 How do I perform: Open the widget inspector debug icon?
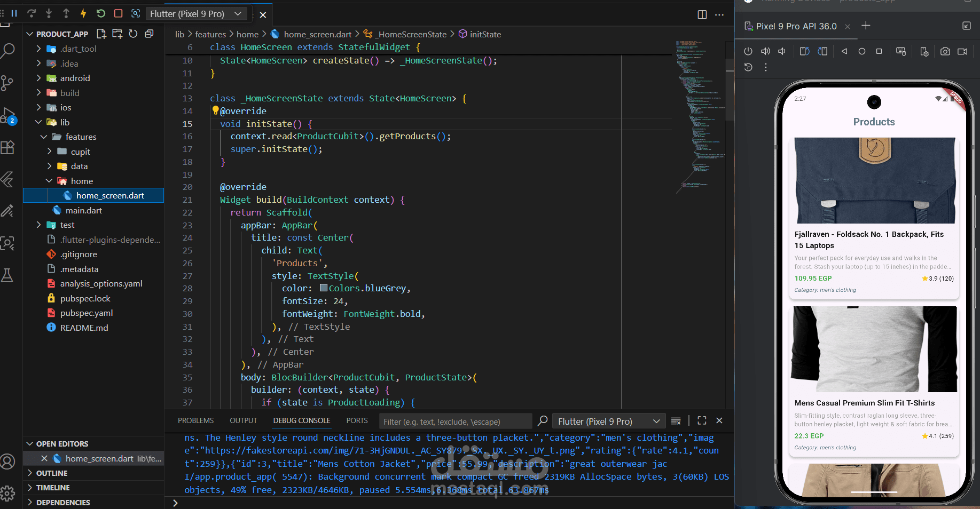point(136,13)
